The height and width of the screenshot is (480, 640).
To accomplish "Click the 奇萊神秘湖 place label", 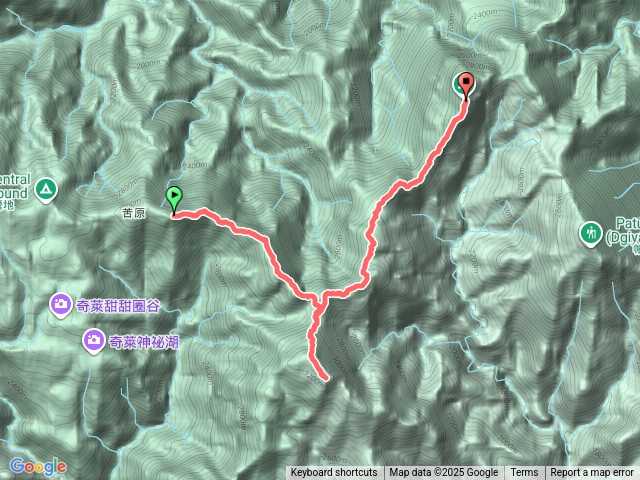I will [144, 342].
